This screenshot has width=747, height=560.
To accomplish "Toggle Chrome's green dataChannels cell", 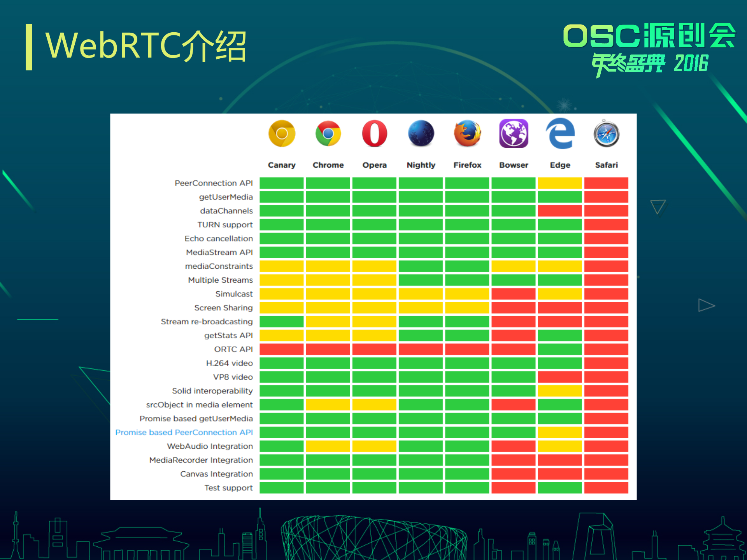I will tap(328, 210).
